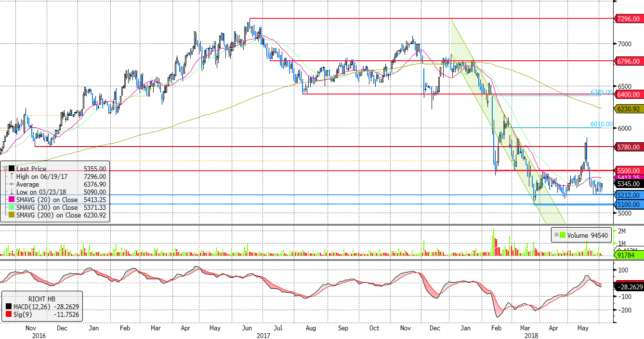The image size is (644, 339).
Task: Click the 5100.00 blue support label
Action: (x=629, y=204)
